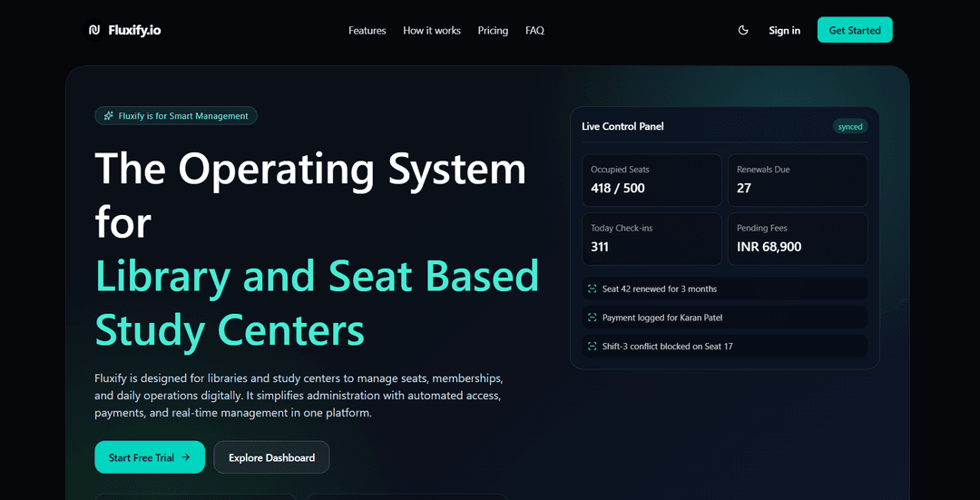Open the Features menu item

coord(367,30)
